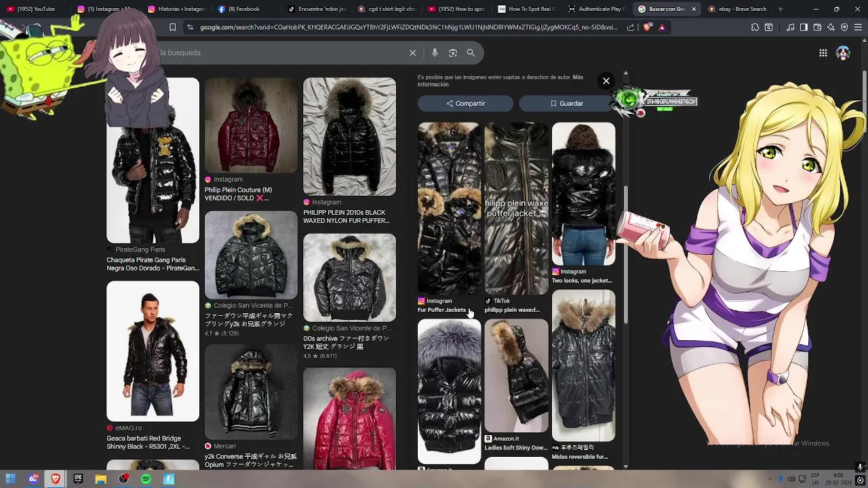Open the Brave VPN icon
The height and width of the screenshot is (488, 868).
[x=844, y=27]
